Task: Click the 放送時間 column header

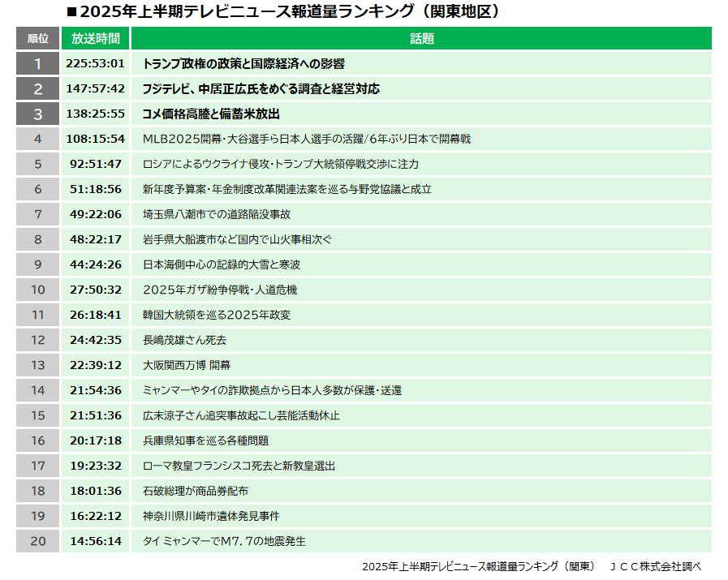Action: tap(95, 37)
